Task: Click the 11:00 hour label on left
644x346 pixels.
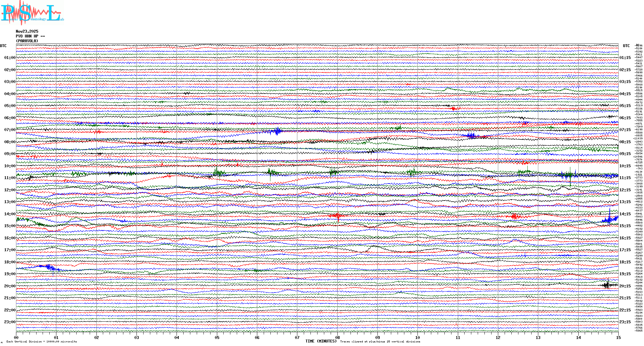Action: [10, 178]
